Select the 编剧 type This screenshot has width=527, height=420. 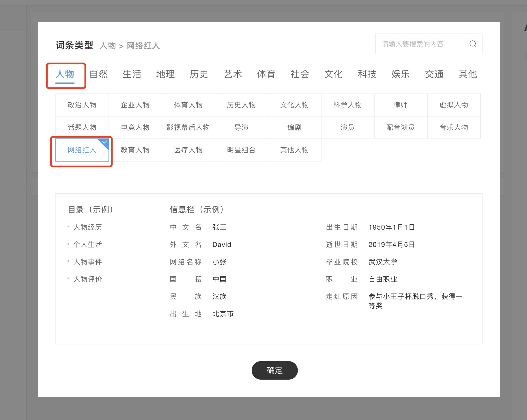(x=295, y=127)
